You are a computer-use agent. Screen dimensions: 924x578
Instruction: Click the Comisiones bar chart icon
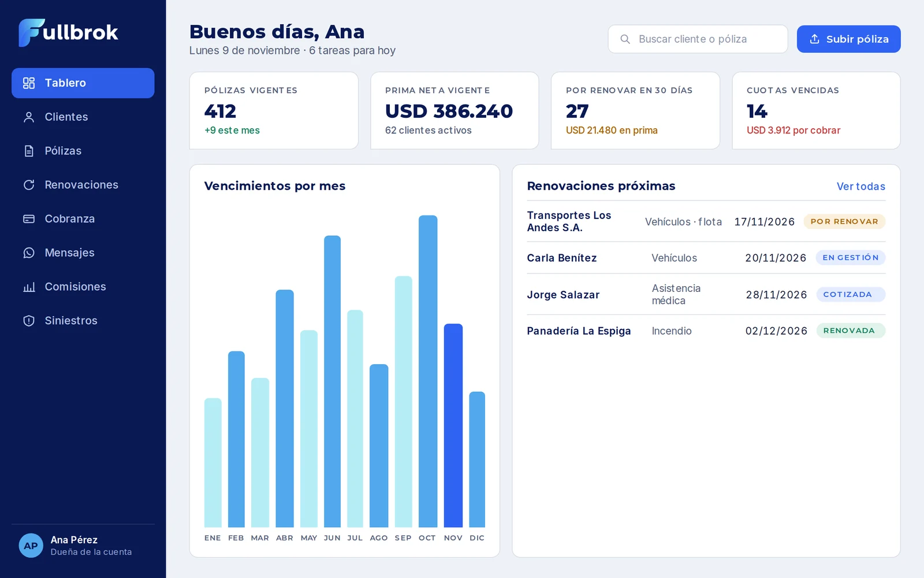pyautogui.click(x=29, y=287)
